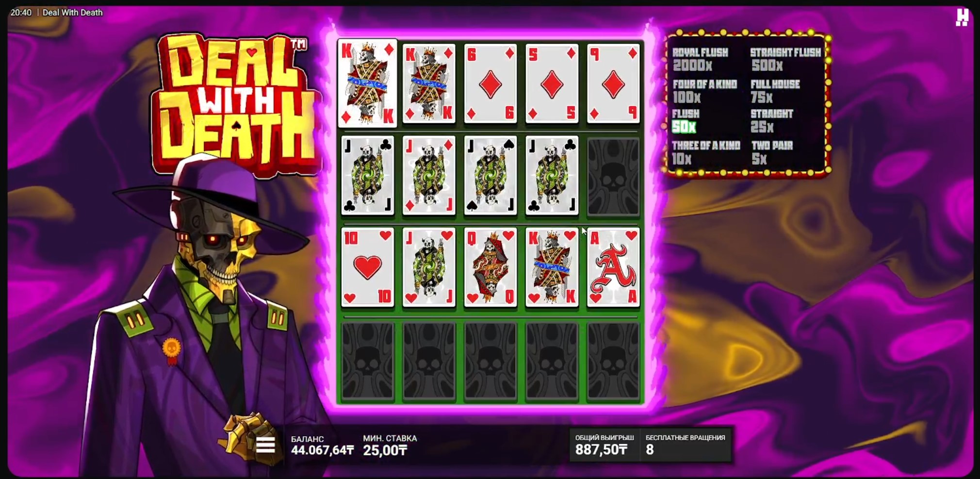Image resolution: width=980 pixels, height=479 pixels.
Task: Click the last face-down card in bottom row
Action: 613,361
